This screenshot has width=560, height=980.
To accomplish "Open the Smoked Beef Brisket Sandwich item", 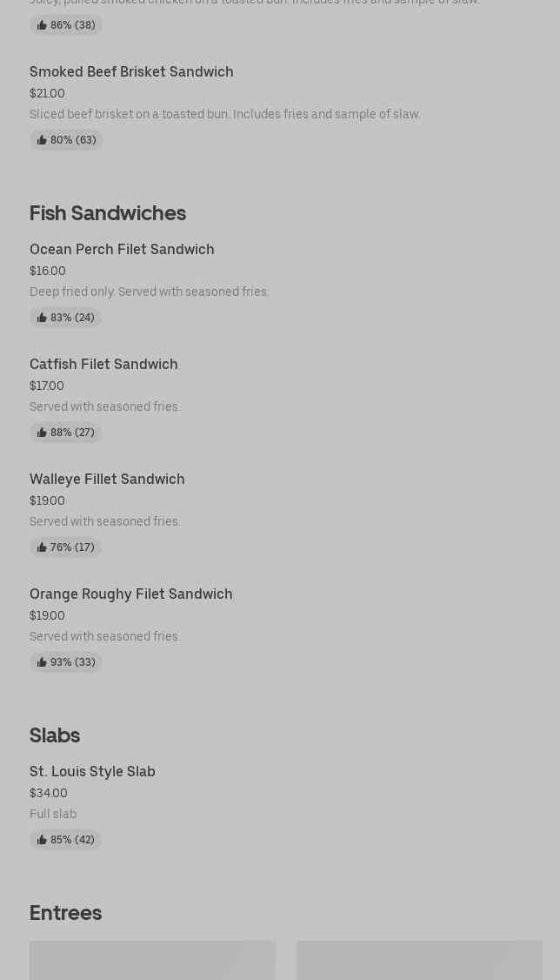I will tap(131, 71).
